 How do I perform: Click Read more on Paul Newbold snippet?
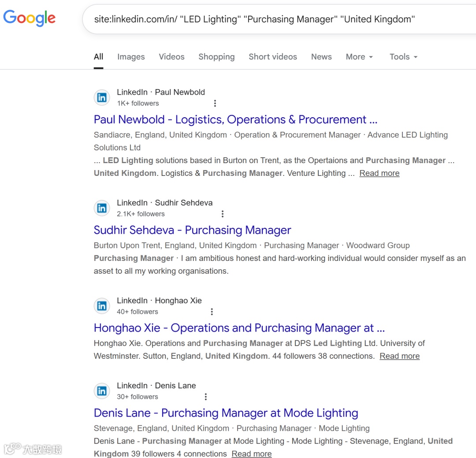pos(379,173)
